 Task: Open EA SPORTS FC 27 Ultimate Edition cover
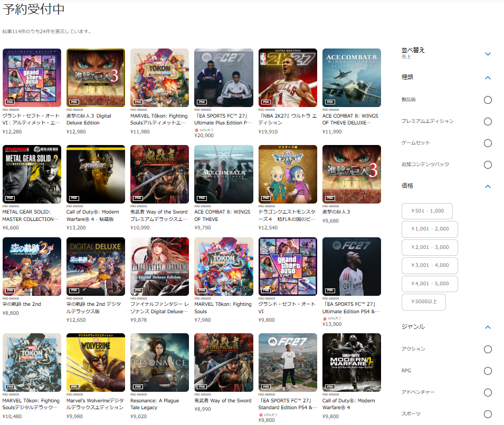(x=351, y=267)
